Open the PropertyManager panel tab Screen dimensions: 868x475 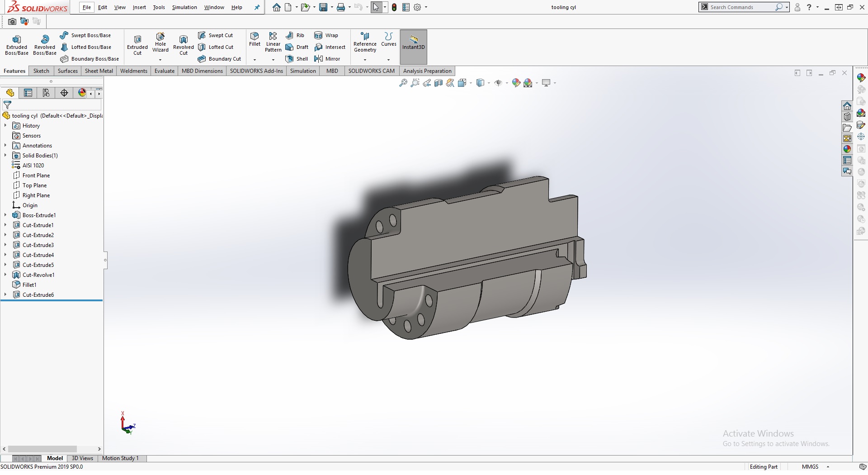pos(28,93)
